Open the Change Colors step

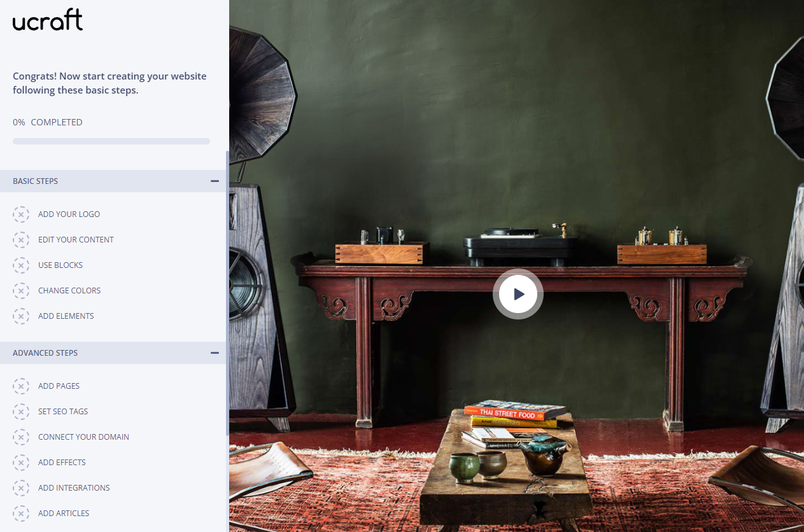69,291
